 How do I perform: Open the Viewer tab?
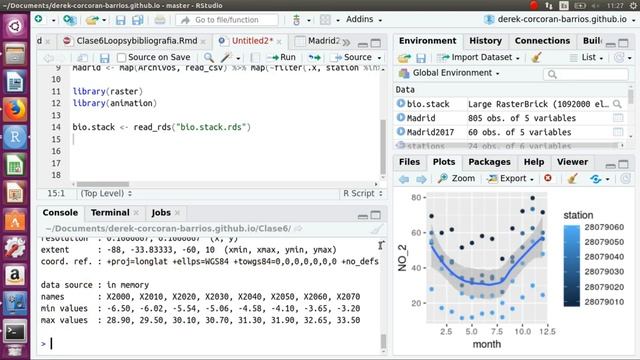572,162
